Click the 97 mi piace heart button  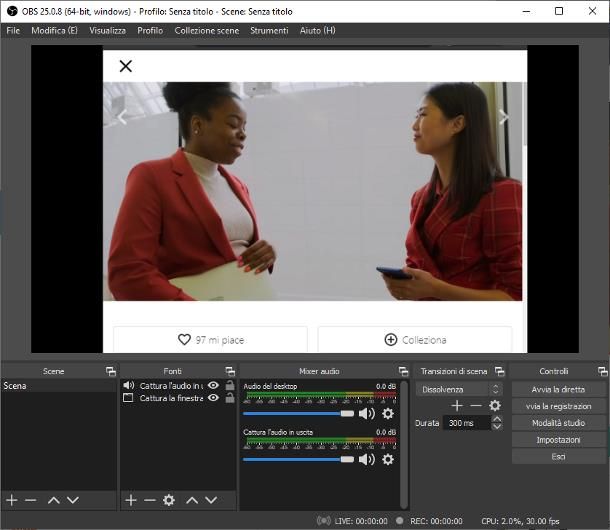(210, 340)
